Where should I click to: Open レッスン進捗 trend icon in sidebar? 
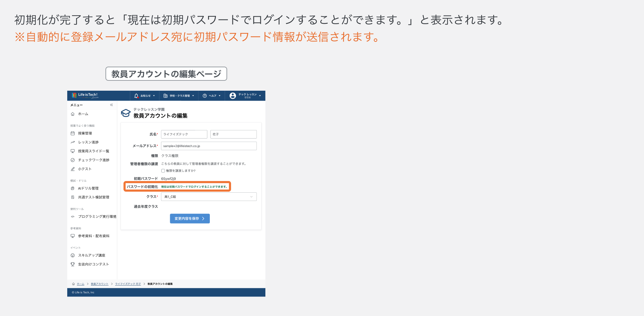click(x=85, y=142)
